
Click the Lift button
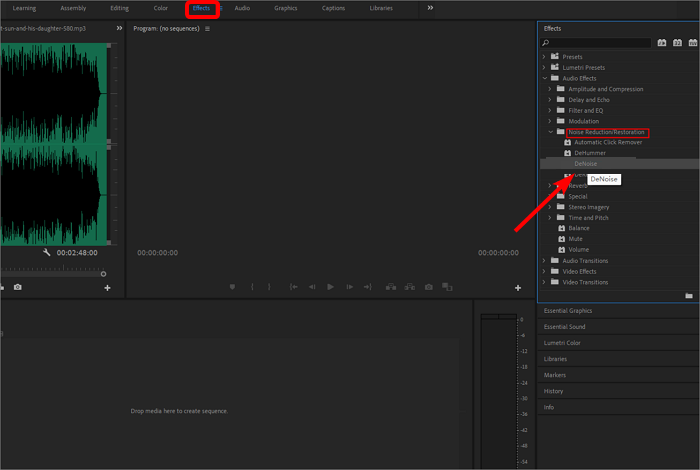tap(391, 287)
